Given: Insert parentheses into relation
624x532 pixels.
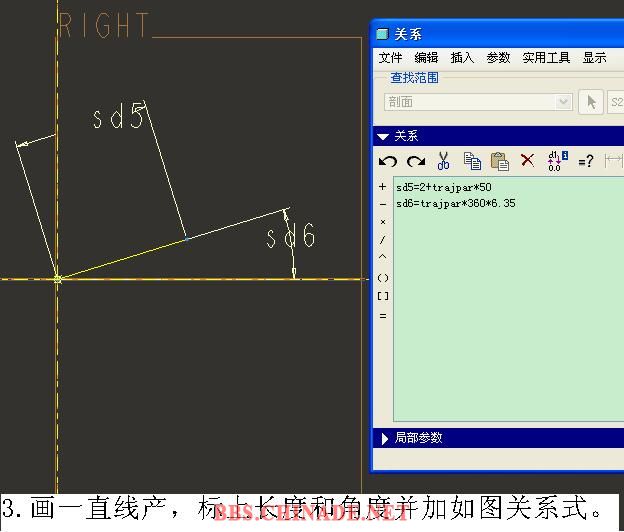Looking at the screenshot, I should click(x=383, y=278).
